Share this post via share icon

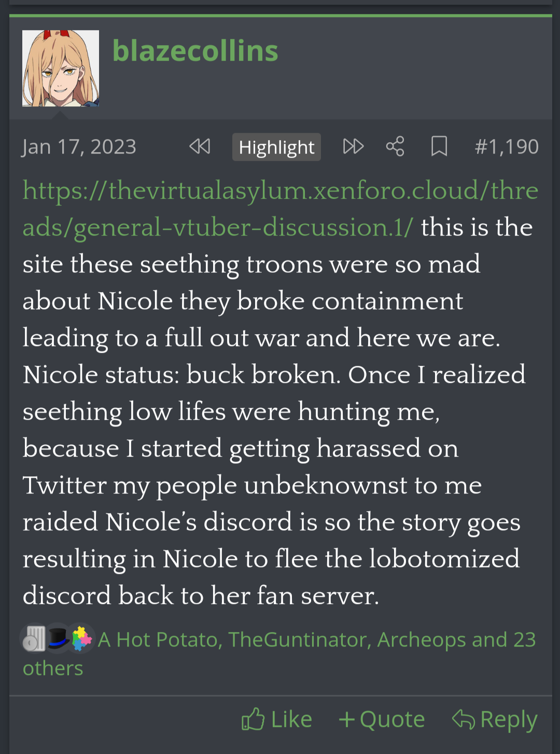pyautogui.click(x=395, y=147)
